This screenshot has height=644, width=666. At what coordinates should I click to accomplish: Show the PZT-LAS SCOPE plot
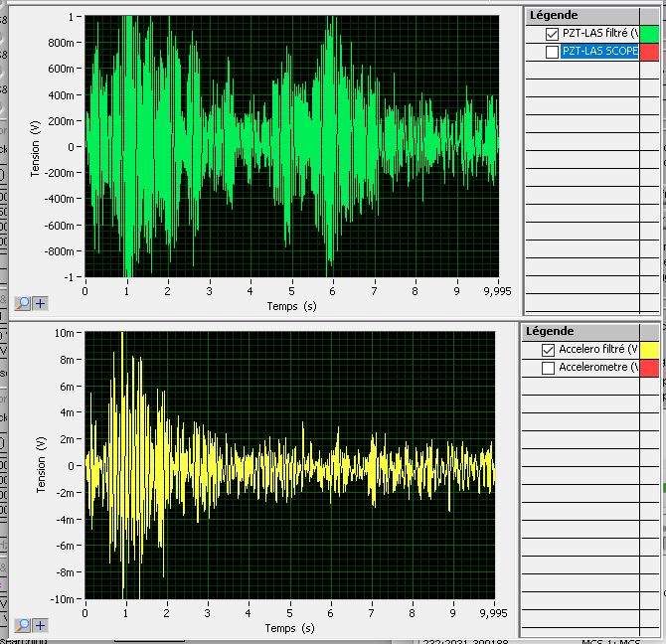[553, 52]
